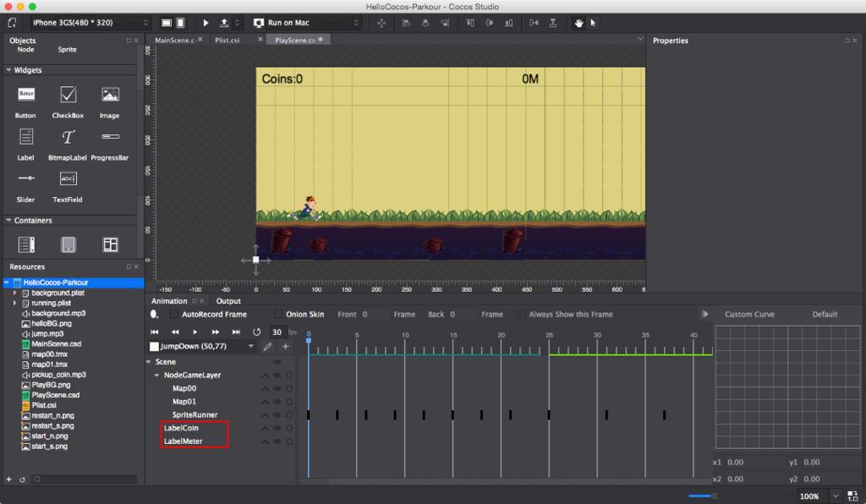Switch canvas to landscape orientation
The width and height of the screenshot is (866, 504).
pos(167,23)
